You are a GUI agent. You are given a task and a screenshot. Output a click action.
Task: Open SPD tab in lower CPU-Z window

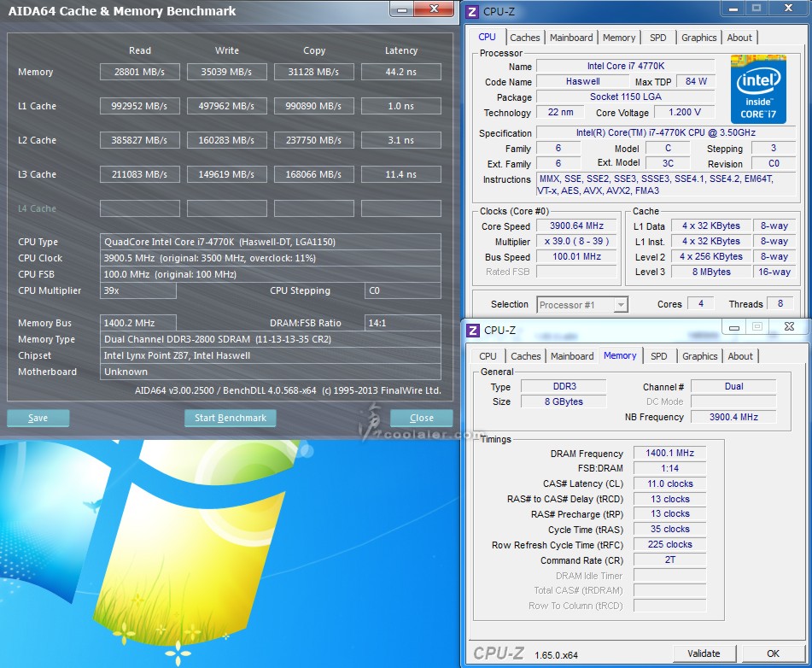[658, 356]
